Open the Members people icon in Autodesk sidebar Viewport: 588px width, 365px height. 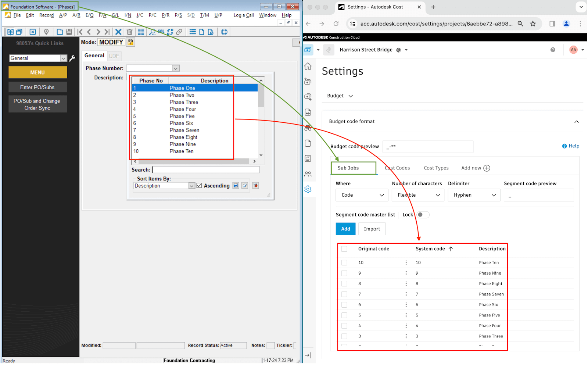pyautogui.click(x=308, y=174)
